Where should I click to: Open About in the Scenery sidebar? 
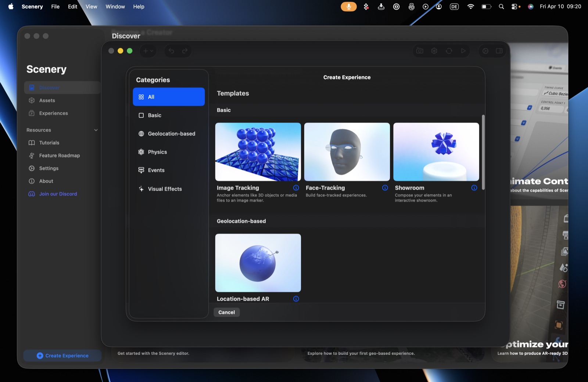coord(62,181)
